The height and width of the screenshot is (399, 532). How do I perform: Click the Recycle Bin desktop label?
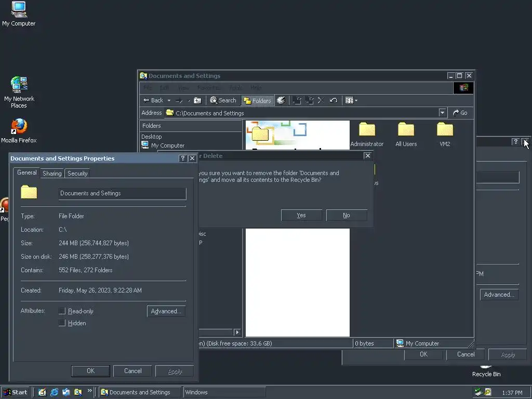click(486, 374)
